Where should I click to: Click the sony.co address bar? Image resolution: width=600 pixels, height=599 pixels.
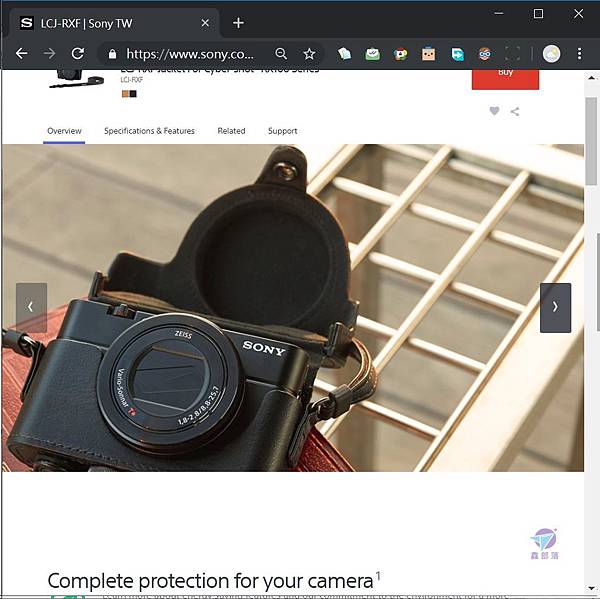pyautogui.click(x=190, y=54)
